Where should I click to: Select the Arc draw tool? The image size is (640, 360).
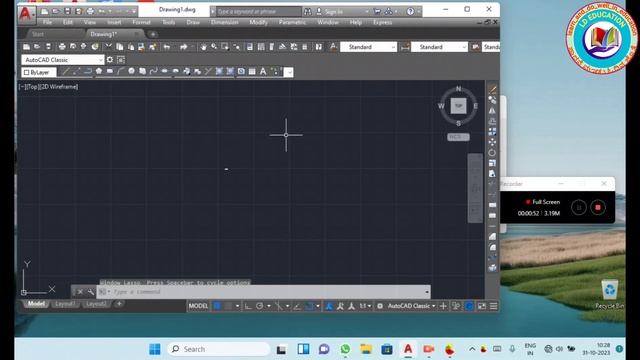[120, 71]
